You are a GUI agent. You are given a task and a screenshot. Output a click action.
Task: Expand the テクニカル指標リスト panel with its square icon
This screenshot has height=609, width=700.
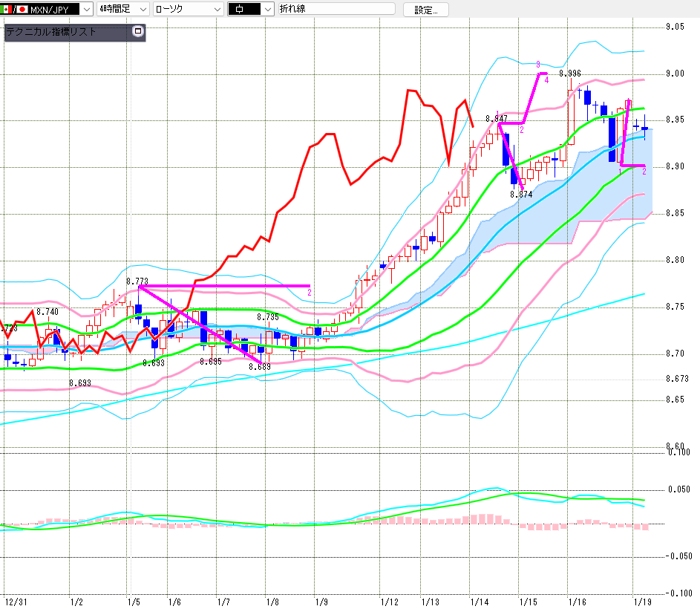137,31
